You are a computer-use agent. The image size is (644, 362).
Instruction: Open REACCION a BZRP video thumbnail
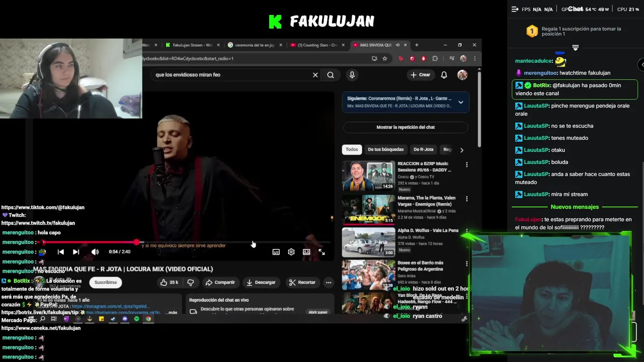point(368,175)
